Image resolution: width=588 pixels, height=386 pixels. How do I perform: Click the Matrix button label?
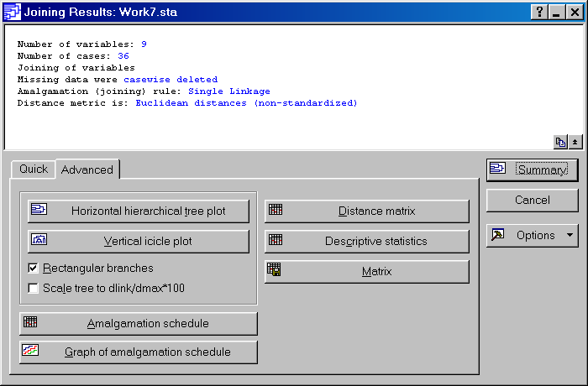(x=376, y=271)
